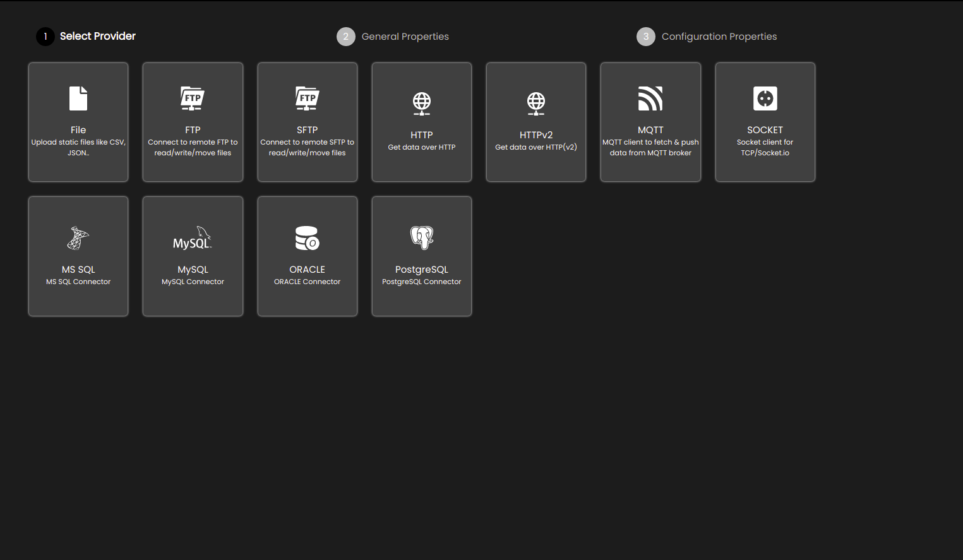Click the SOCKET outlet icon

[765, 98]
